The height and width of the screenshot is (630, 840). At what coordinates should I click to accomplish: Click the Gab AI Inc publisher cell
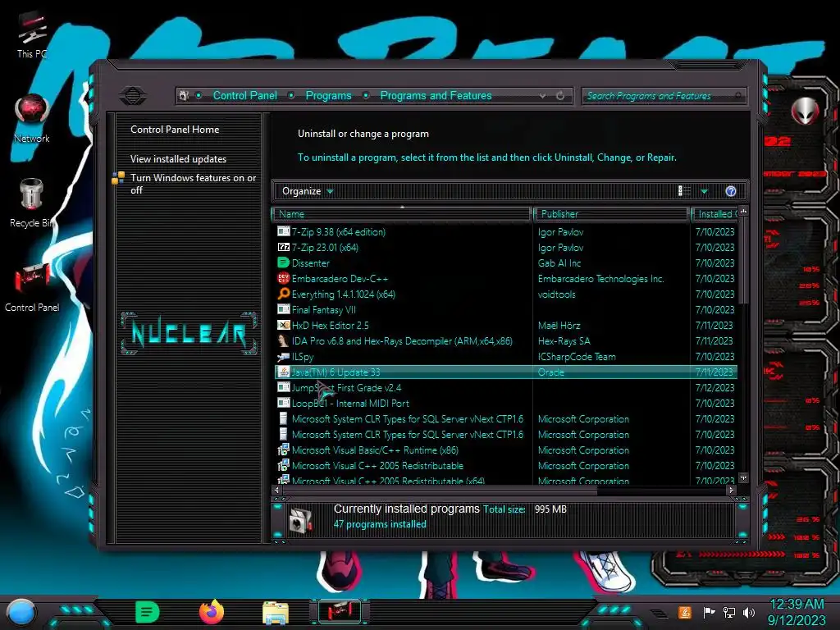(559, 263)
